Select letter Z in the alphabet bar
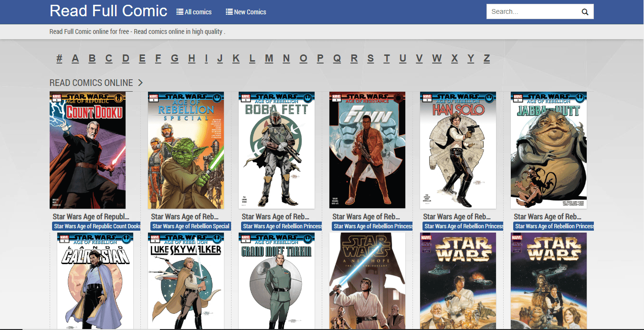 pyautogui.click(x=486, y=58)
